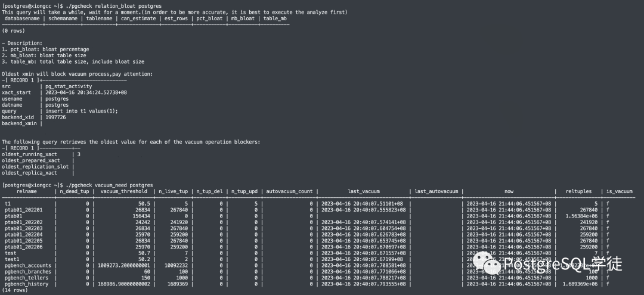The image size is (644, 295).
Task: Click 'ptab01_202206' in the relname column
Action: 23,247
